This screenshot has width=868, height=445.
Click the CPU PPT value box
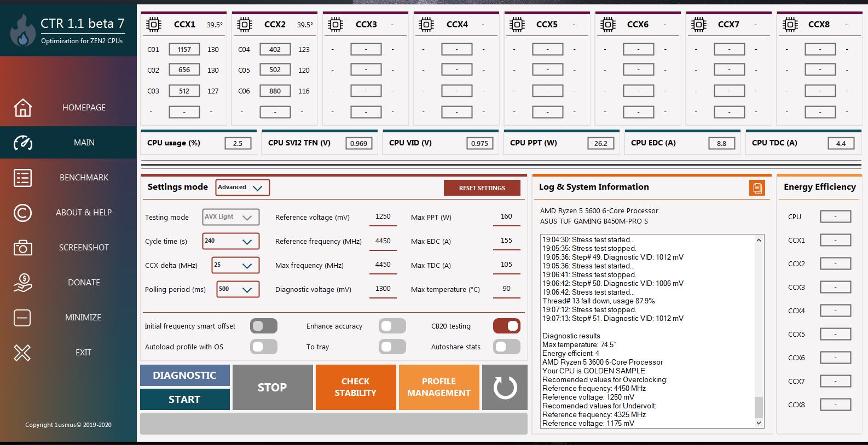point(601,143)
